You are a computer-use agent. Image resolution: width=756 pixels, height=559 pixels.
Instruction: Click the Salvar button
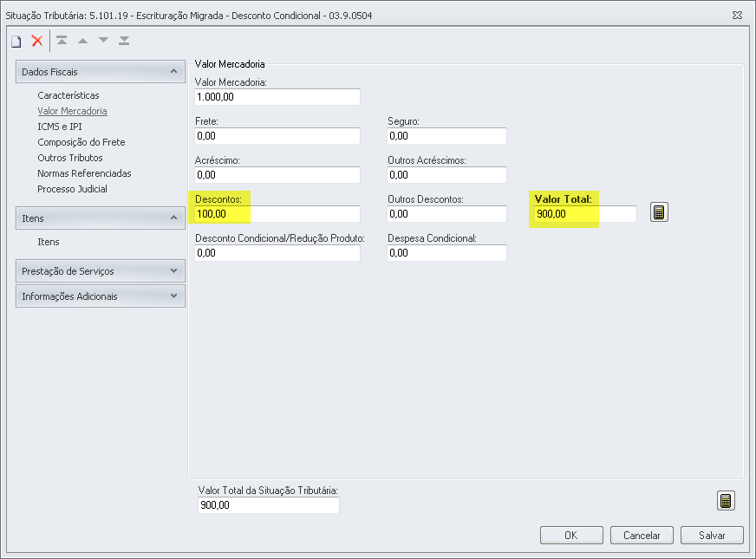(712, 536)
